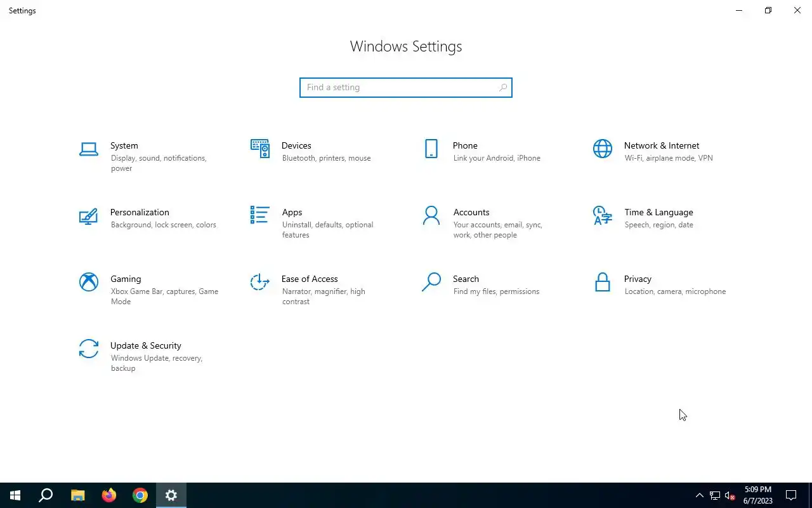Click 'Speech, region, date' description
The height and width of the screenshot is (508, 812).
[658, 225]
